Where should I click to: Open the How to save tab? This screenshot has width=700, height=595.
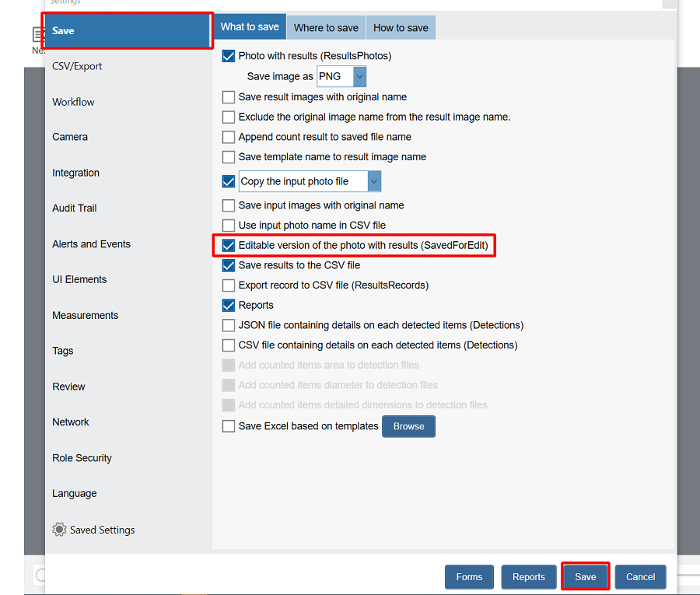[x=401, y=27]
